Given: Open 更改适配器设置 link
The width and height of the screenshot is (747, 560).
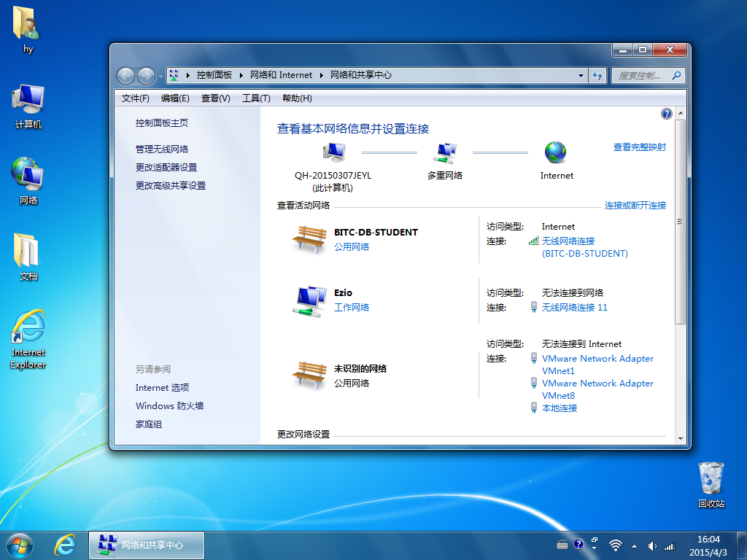Looking at the screenshot, I should coord(166,167).
